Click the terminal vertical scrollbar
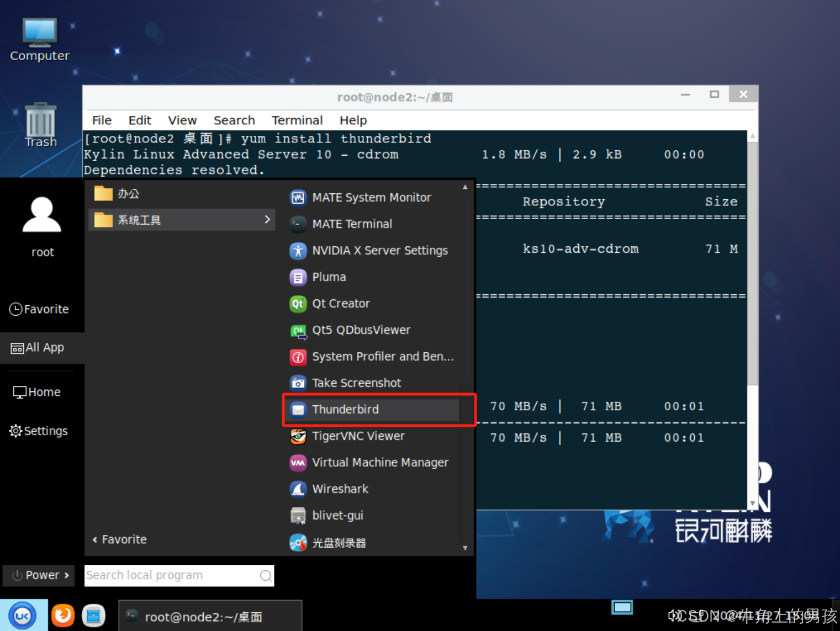 (752, 263)
